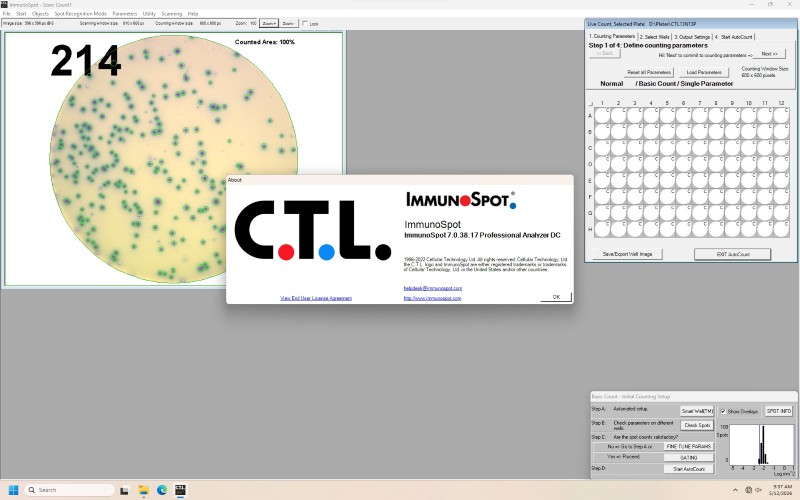Screen dimensions: 800x500
Task: Select well A1 in the plate grid
Action: tap(602, 115)
